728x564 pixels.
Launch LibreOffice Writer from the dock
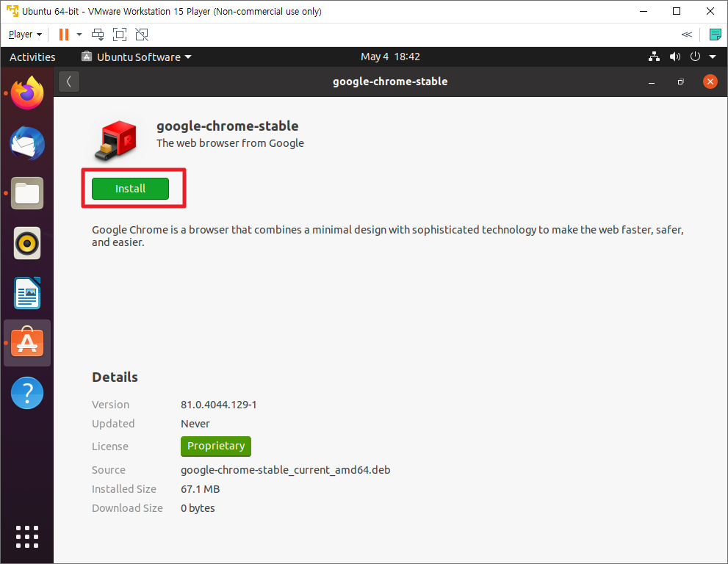(x=27, y=293)
